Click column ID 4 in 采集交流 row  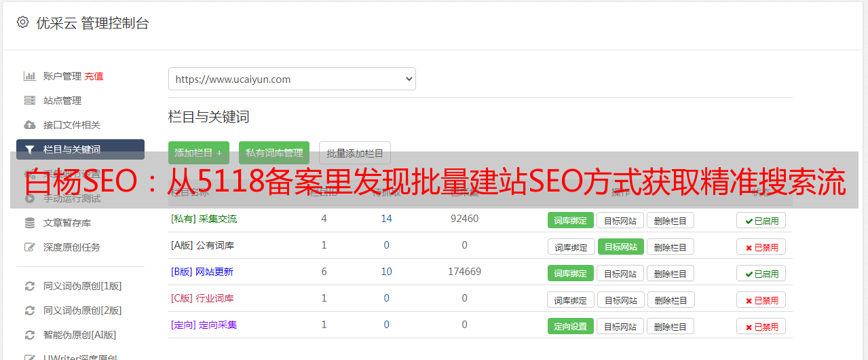click(x=324, y=219)
